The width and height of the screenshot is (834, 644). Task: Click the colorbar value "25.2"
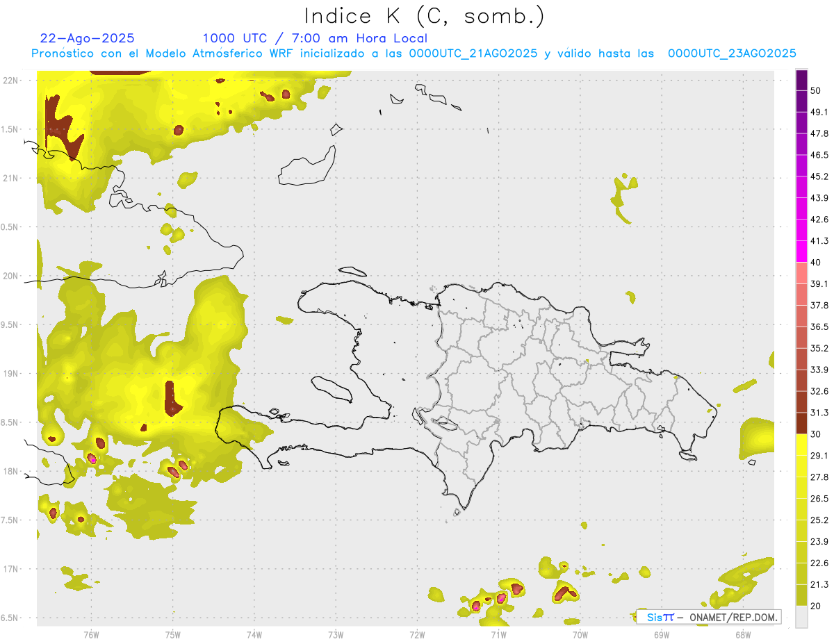(x=819, y=520)
